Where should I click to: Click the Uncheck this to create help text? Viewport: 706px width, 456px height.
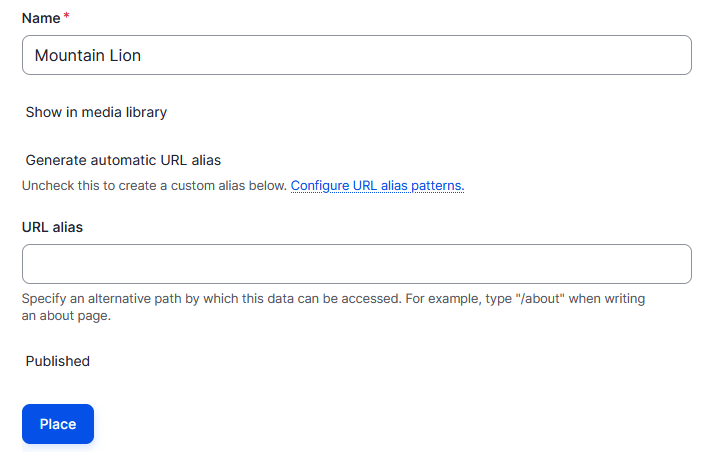click(154, 185)
